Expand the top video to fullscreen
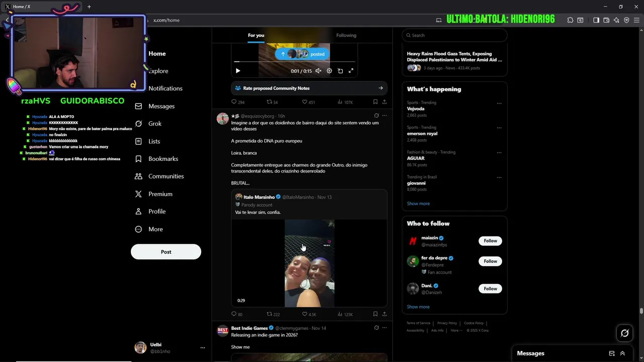 tap(351, 71)
